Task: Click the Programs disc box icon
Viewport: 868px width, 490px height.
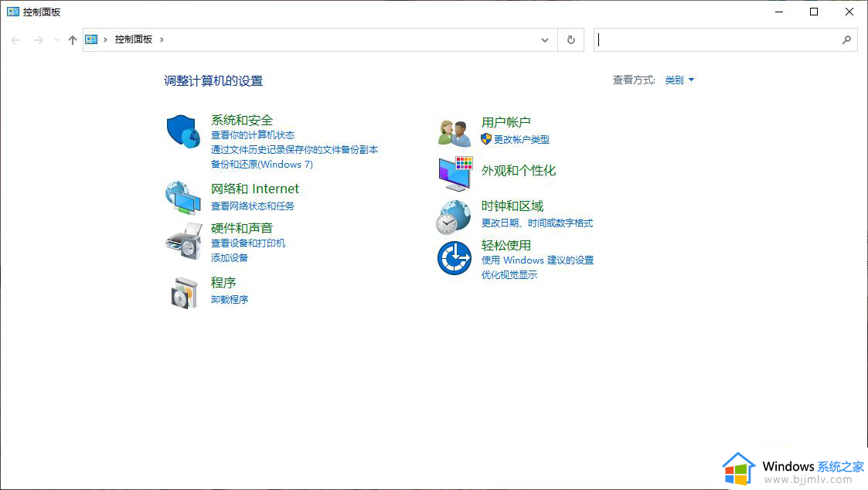Action: coord(184,292)
